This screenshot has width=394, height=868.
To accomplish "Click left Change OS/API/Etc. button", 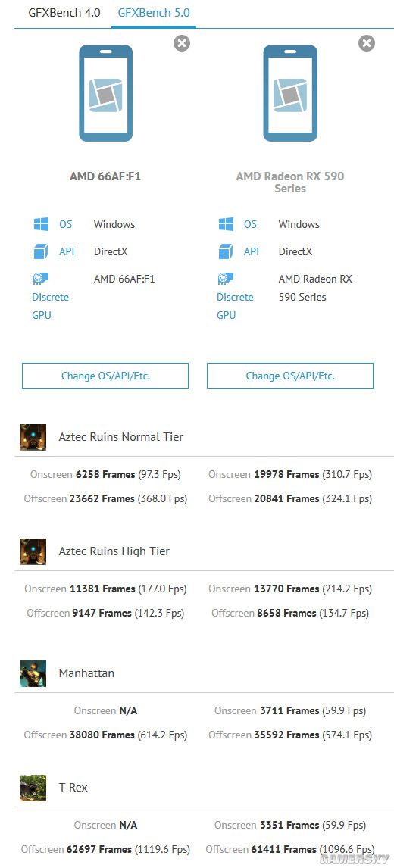I will (x=105, y=376).
